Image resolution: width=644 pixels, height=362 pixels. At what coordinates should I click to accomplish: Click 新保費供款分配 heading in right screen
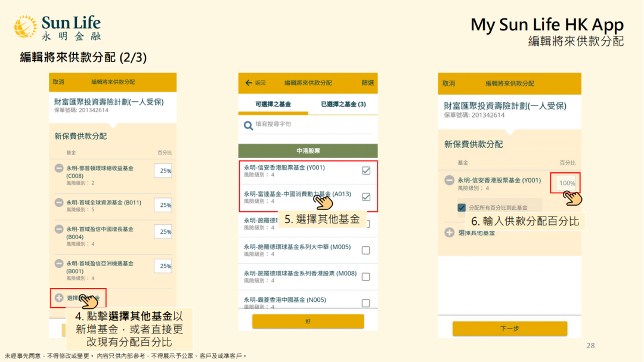pos(473,144)
